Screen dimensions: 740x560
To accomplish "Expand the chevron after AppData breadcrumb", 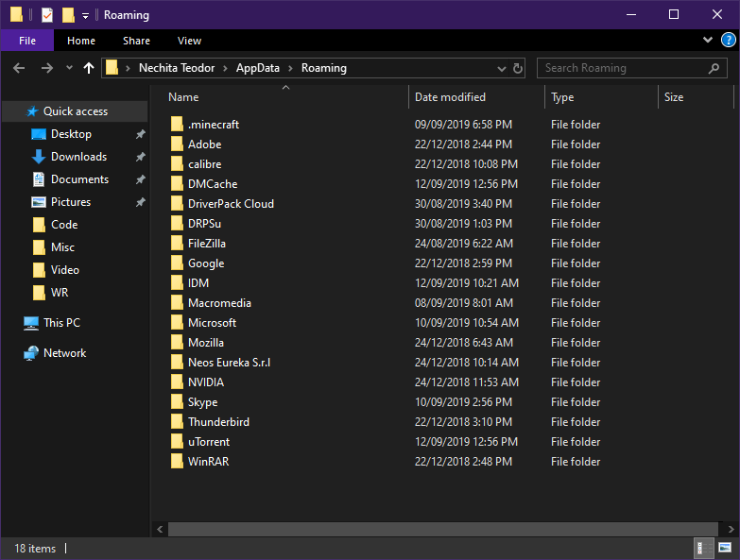I will 291,69.
